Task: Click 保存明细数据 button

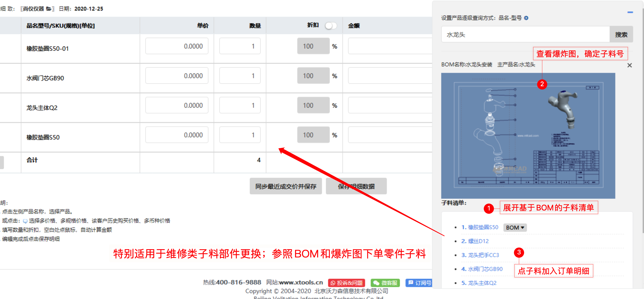Action: pyautogui.click(x=356, y=186)
